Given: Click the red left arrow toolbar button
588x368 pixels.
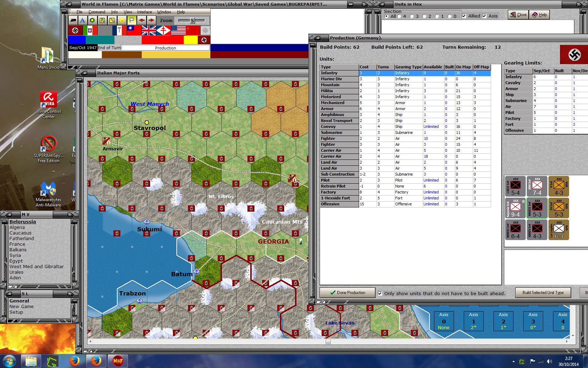Looking at the screenshot, I should [141, 20].
